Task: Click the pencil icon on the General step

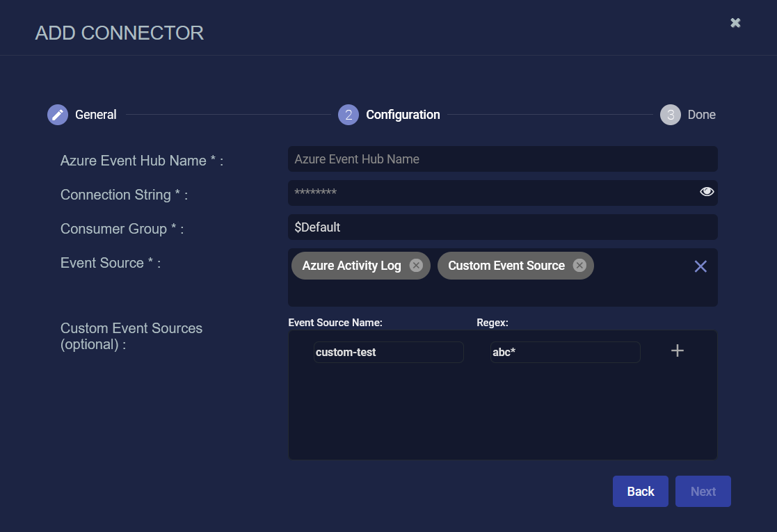Action: (58, 115)
